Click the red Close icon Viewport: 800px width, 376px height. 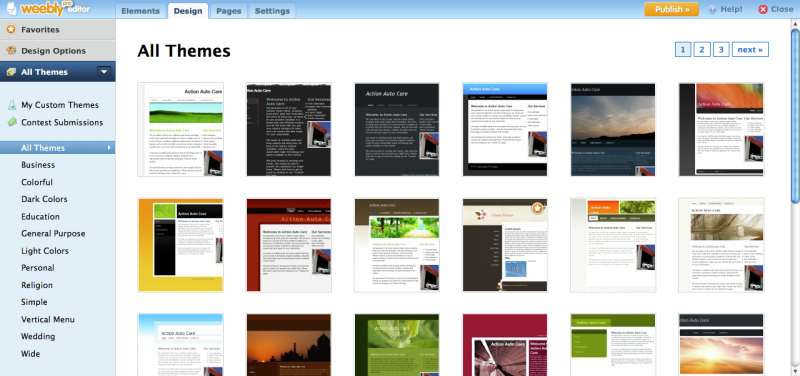763,9
